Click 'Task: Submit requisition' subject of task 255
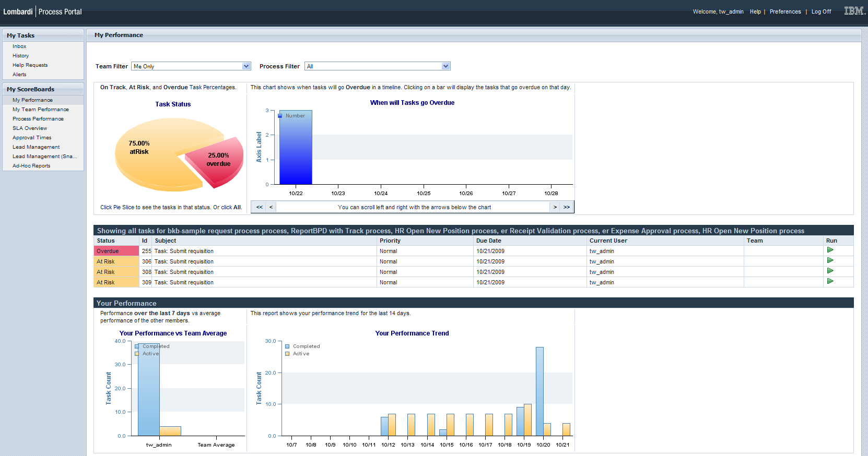868x456 pixels. pos(184,251)
